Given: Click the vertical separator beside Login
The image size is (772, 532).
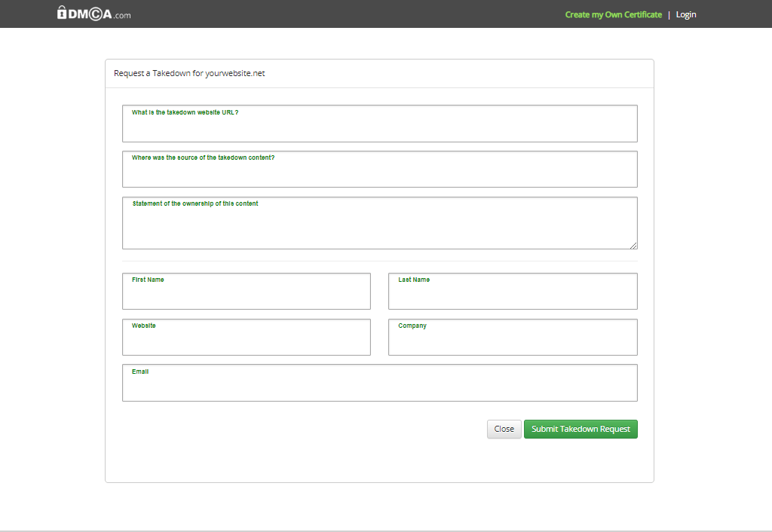Looking at the screenshot, I should pyautogui.click(x=669, y=14).
